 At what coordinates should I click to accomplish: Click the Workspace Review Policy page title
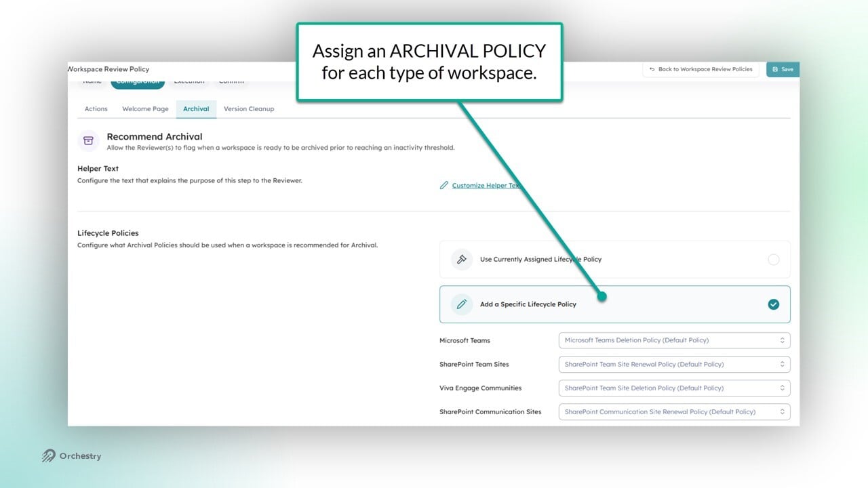pos(108,69)
